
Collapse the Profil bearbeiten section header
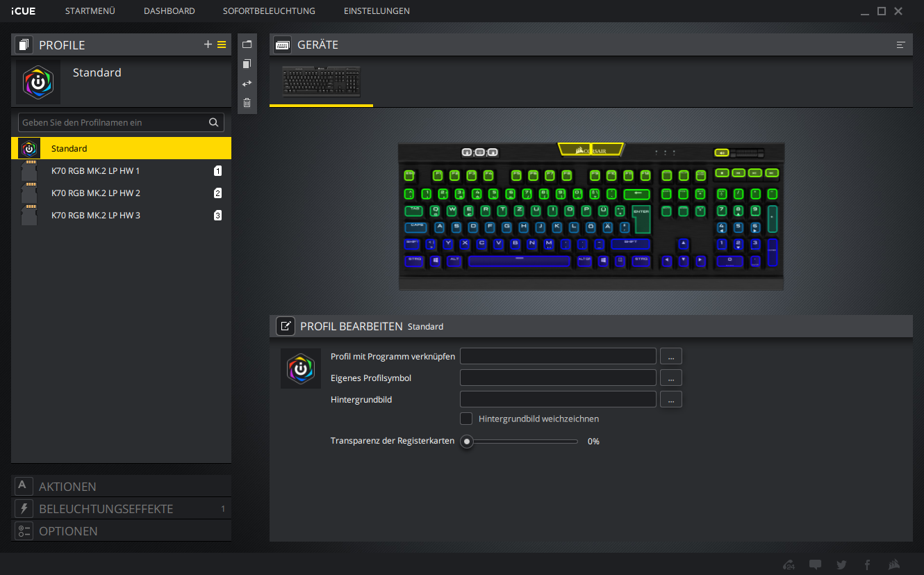591,326
